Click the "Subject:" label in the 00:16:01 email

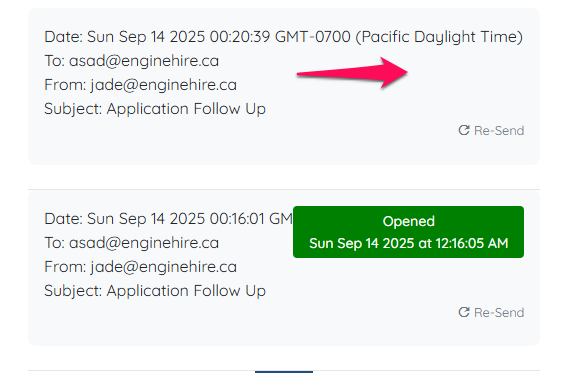[73, 291]
